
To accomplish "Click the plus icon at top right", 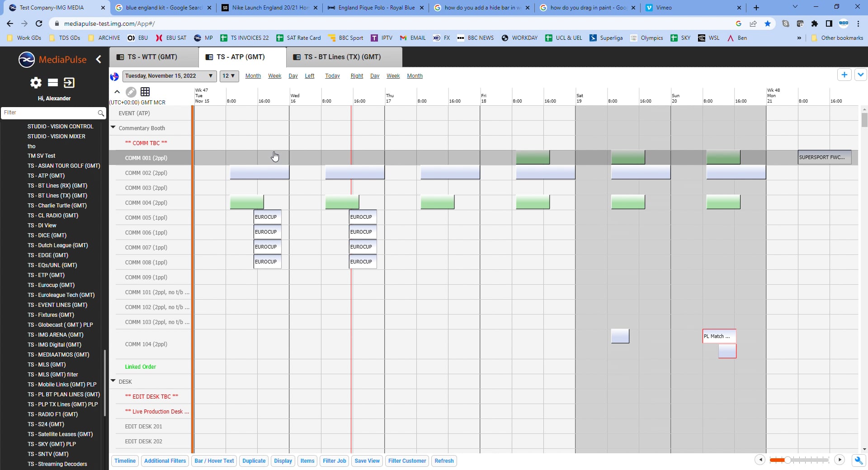I will pos(844,75).
